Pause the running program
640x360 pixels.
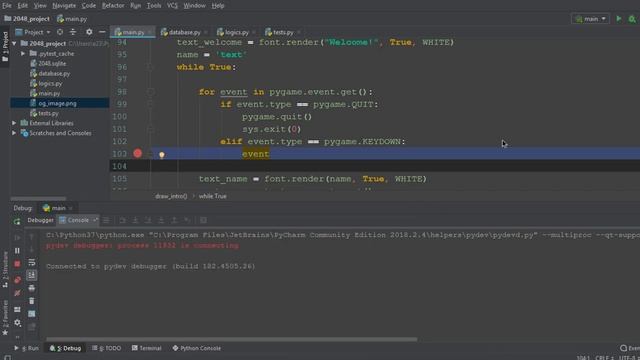[17, 251]
